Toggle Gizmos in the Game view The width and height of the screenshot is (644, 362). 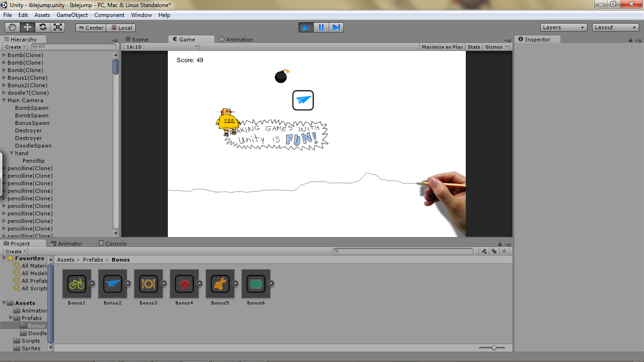(x=494, y=47)
